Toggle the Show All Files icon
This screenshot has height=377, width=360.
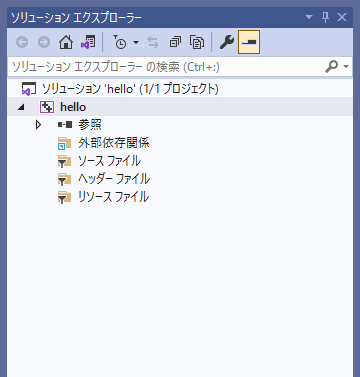[197, 42]
